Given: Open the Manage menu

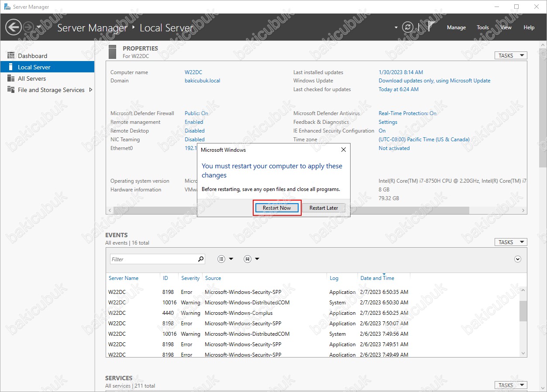Looking at the screenshot, I should pyautogui.click(x=456, y=27).
